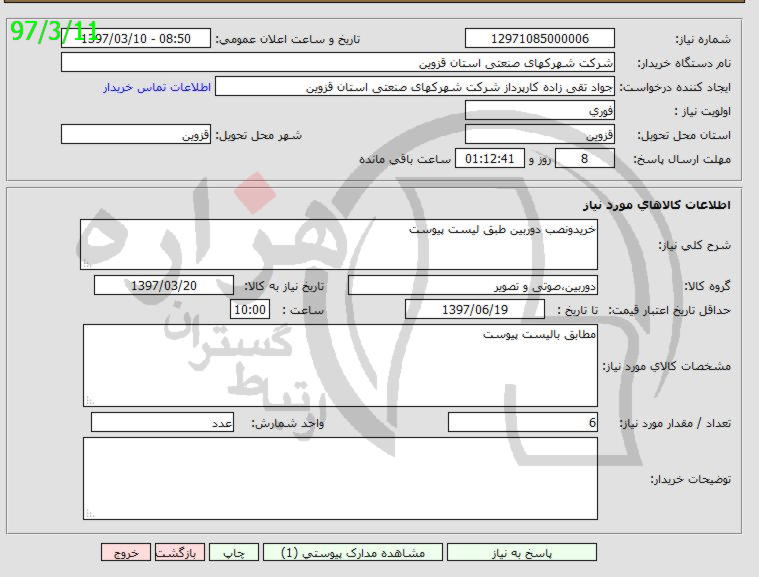Screen dimensions: 759x577
Task: Click the استان محل تحویل field
Action: point(540,134)
